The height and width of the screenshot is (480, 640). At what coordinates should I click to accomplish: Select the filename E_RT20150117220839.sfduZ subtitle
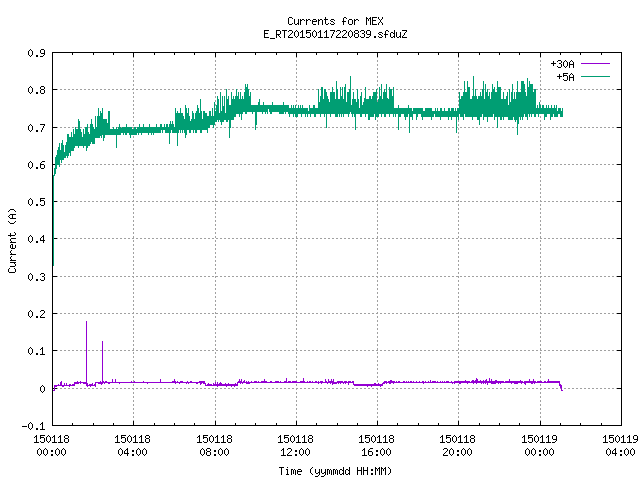click(335, 34)
